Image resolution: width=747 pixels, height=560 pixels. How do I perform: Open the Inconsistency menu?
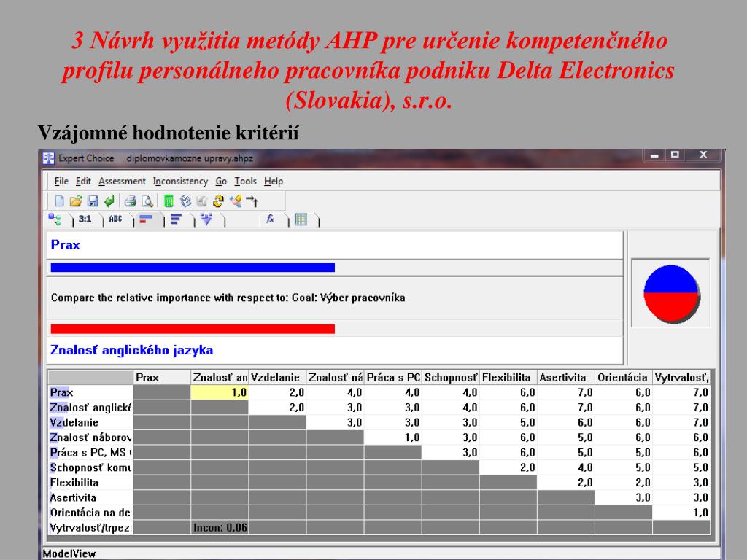click(180, 182)
